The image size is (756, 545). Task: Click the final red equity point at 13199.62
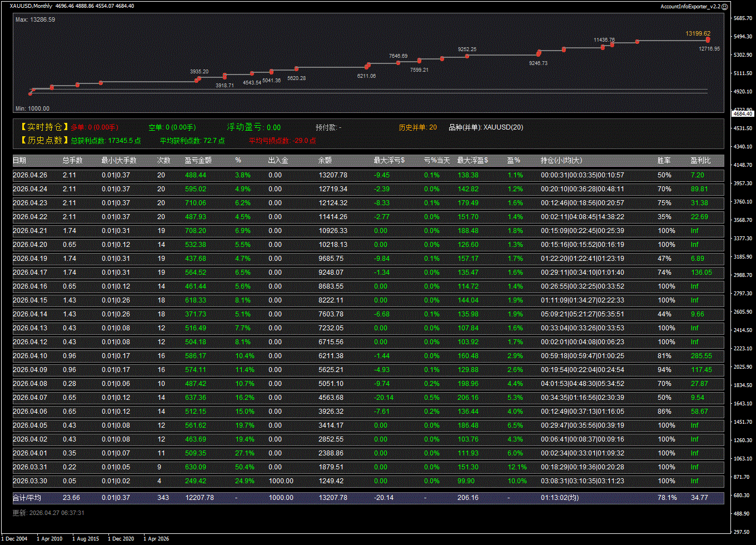pos(708,39)
